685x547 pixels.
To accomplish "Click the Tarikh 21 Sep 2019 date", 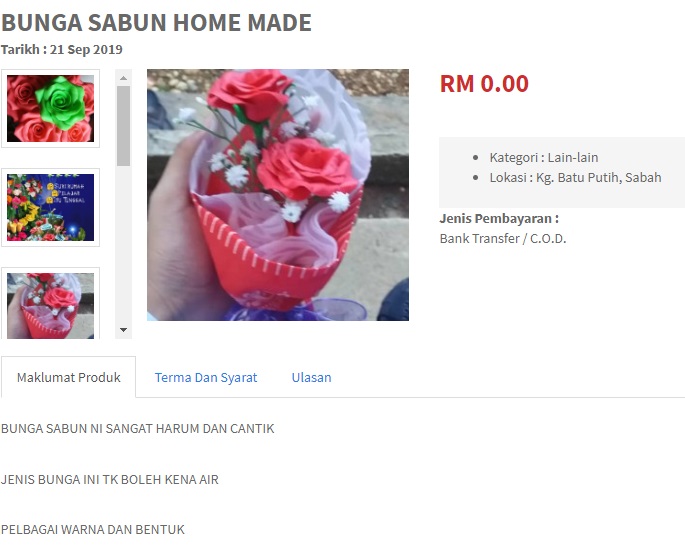I will tap(62, 49).
